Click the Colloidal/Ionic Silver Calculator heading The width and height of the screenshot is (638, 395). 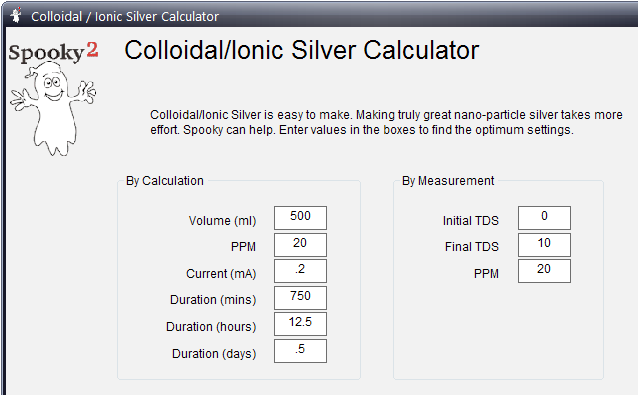click(x=302, y=50)
